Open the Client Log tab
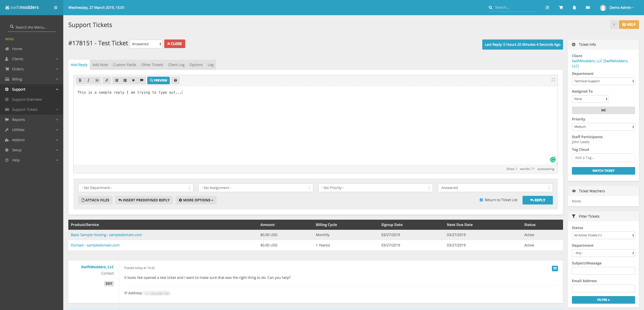 [x=176, y=65]
